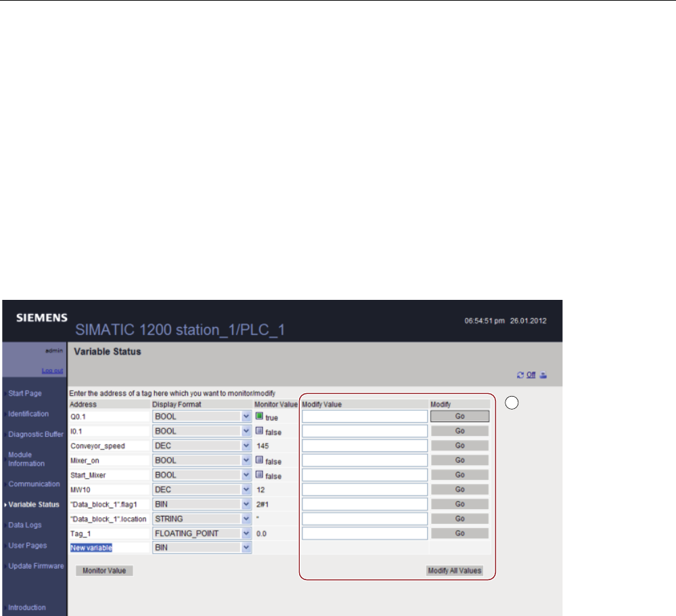Click Go button for Tag_1 row
The width and height of the screenshot is (676, 616).
coord(460,533)
